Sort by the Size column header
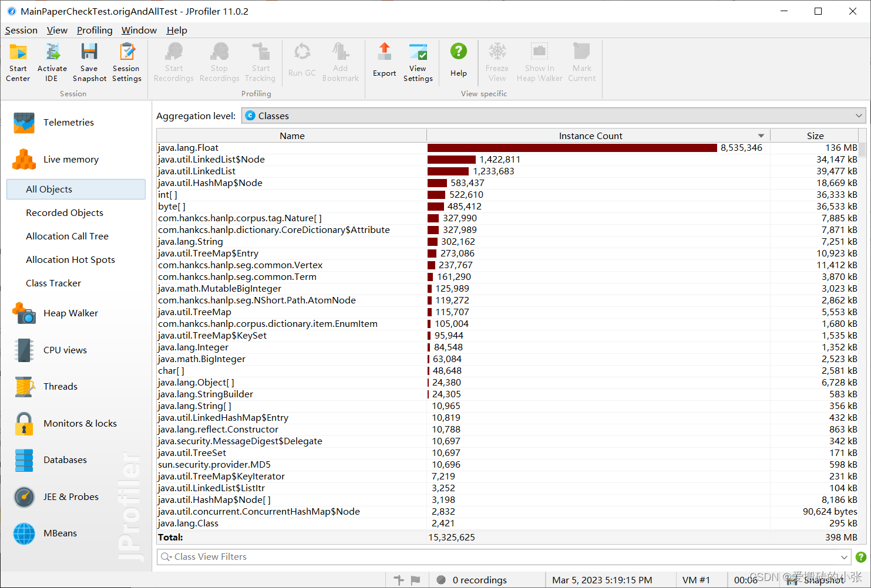871x588 pixels. pos(815,136)
